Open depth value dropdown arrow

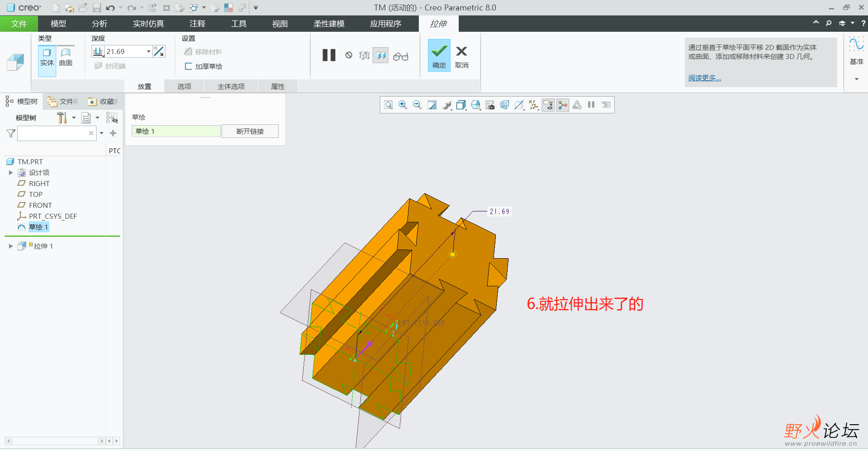[148, 52]
